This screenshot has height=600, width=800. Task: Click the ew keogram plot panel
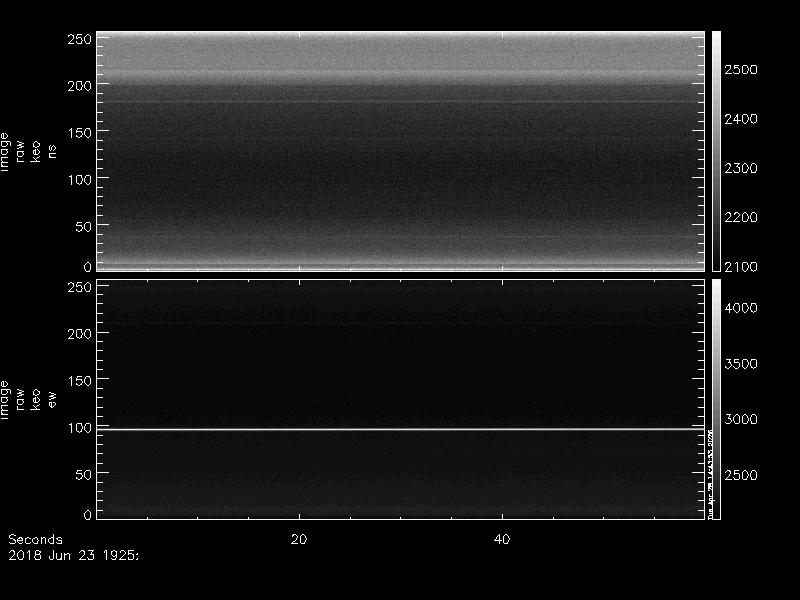coord(401,399)
